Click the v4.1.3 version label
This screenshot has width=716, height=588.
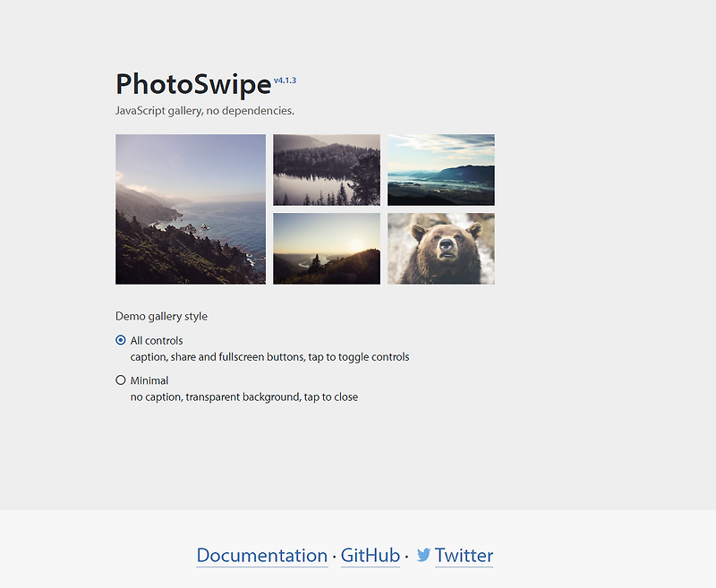pyautogui.click(x=286, y=80)
